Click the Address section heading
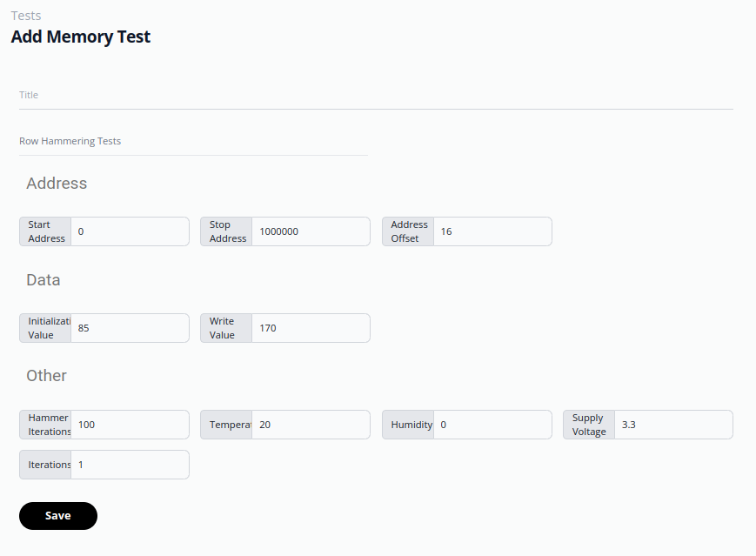Screen dimensions: 756x556 [57, 184]
